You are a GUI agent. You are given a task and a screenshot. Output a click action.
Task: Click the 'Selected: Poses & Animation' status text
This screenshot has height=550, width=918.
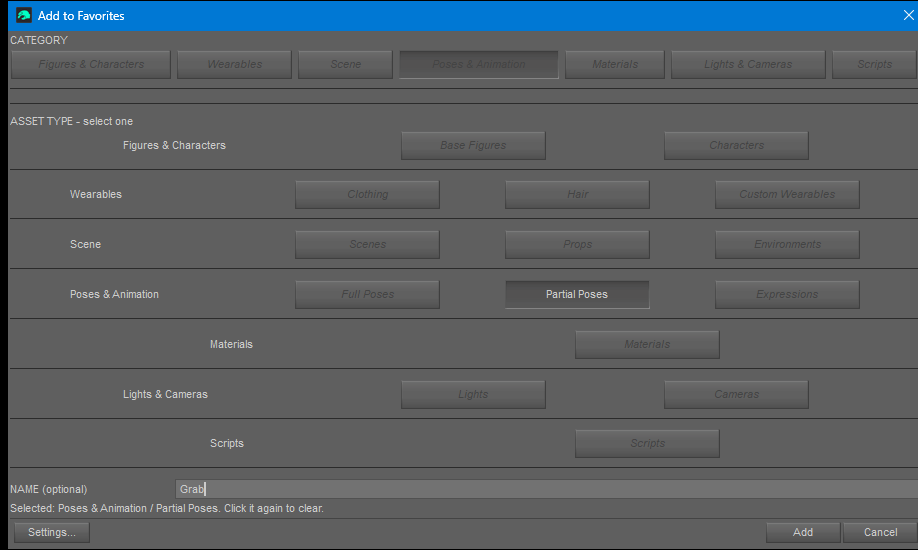click(167, 508)
